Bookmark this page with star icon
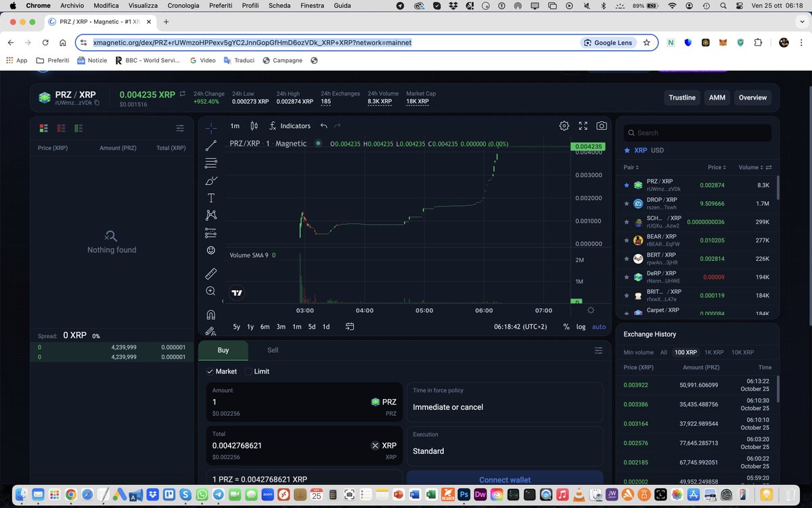Viewport: 812px width, 508px height. pyautogui.click(x=647, y=42)
